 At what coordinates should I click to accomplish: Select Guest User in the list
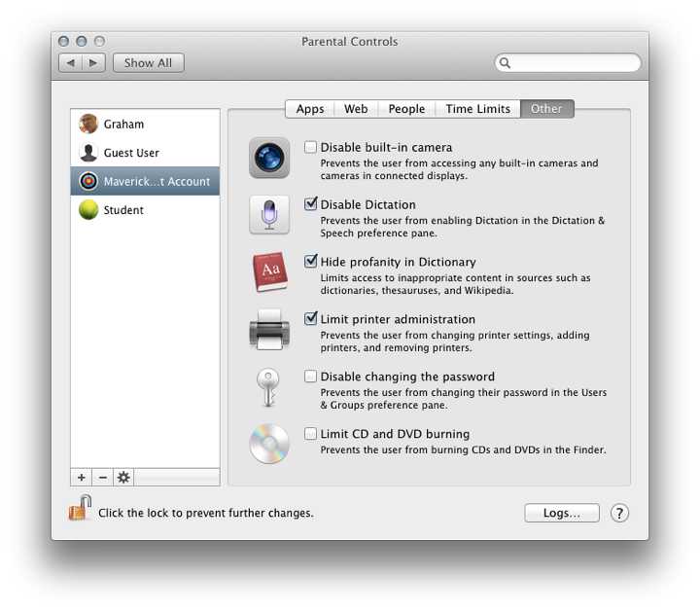pyautogui.click(x=145, y=153)
